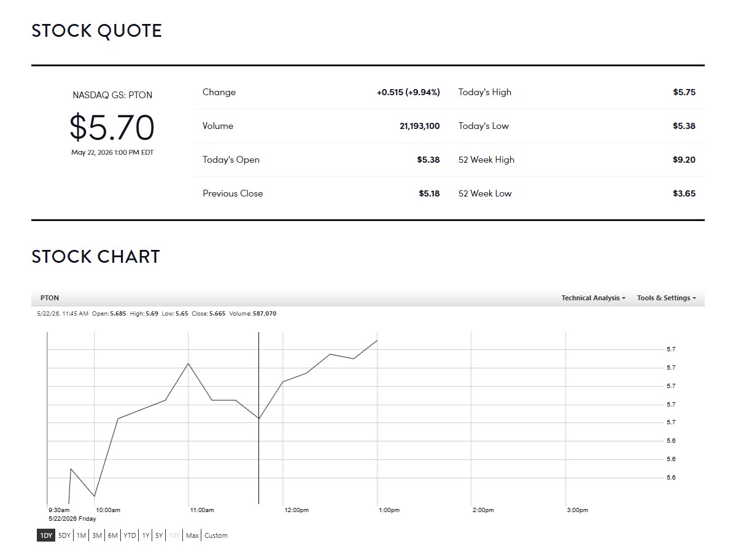Click the 1:00pm endpoint of price line
This screenshot has height=560, width=741.
377,340
